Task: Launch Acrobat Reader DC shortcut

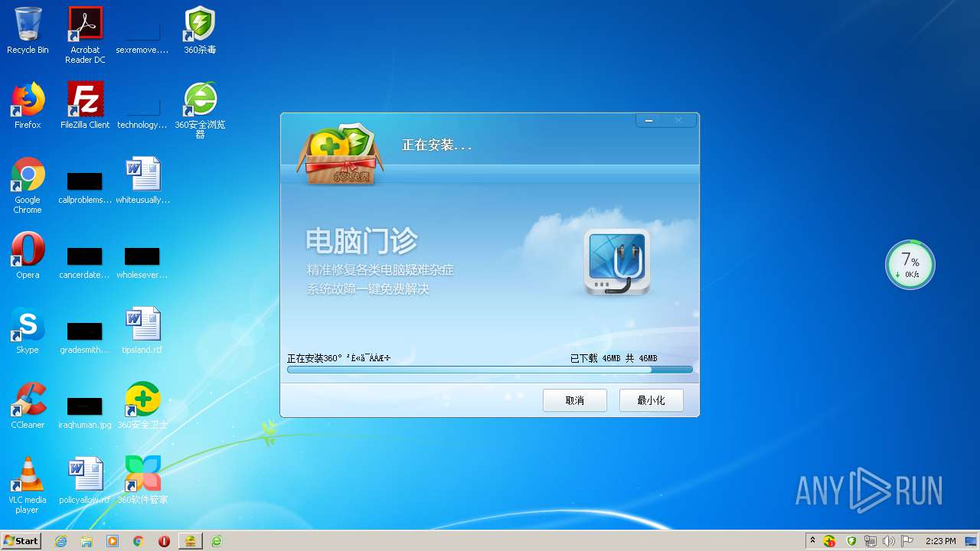Action: click(85, 34)
